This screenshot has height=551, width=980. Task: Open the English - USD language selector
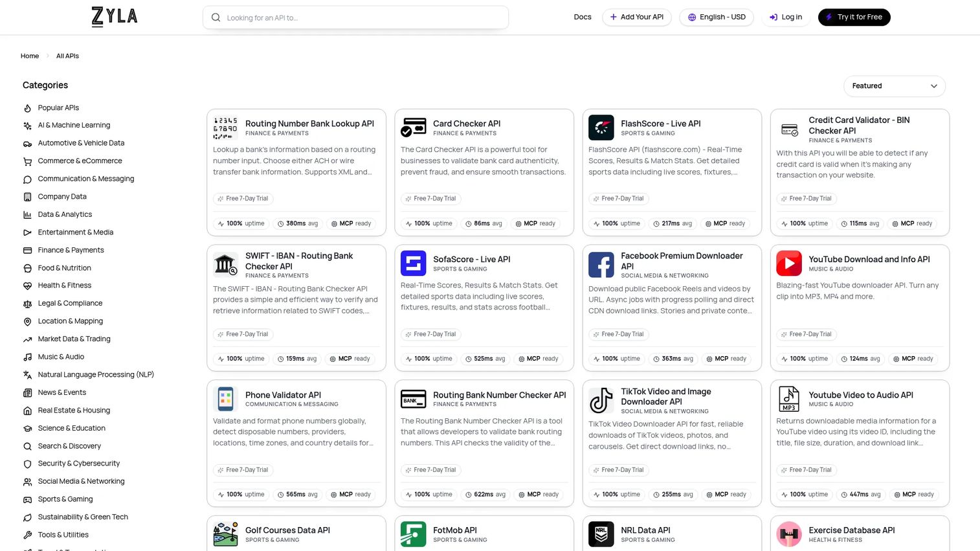[x=717, y=17]
